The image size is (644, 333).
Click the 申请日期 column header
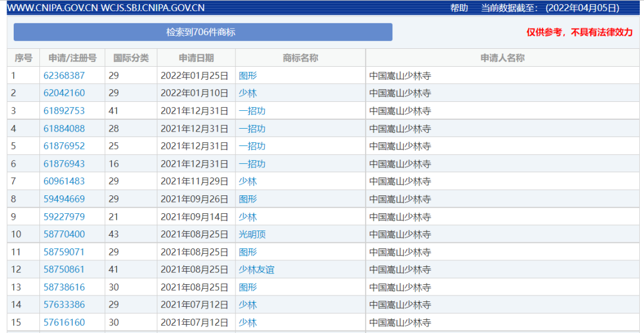coord(196,58)
